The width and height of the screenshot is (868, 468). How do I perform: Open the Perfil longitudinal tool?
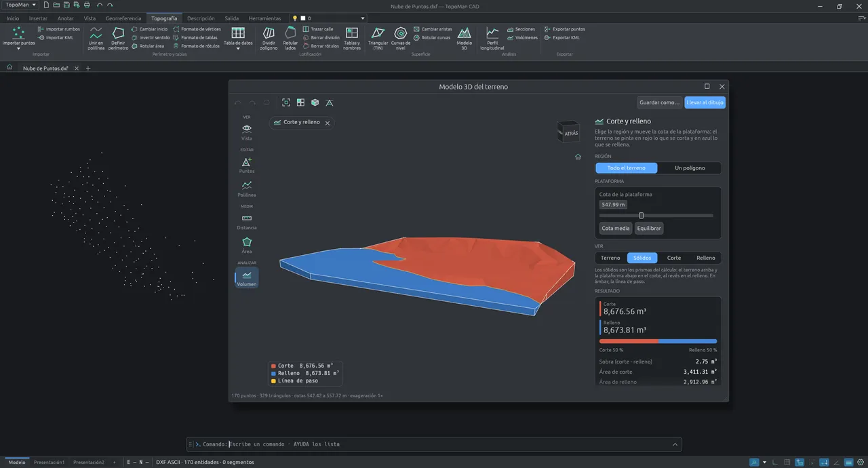point(492,39)
